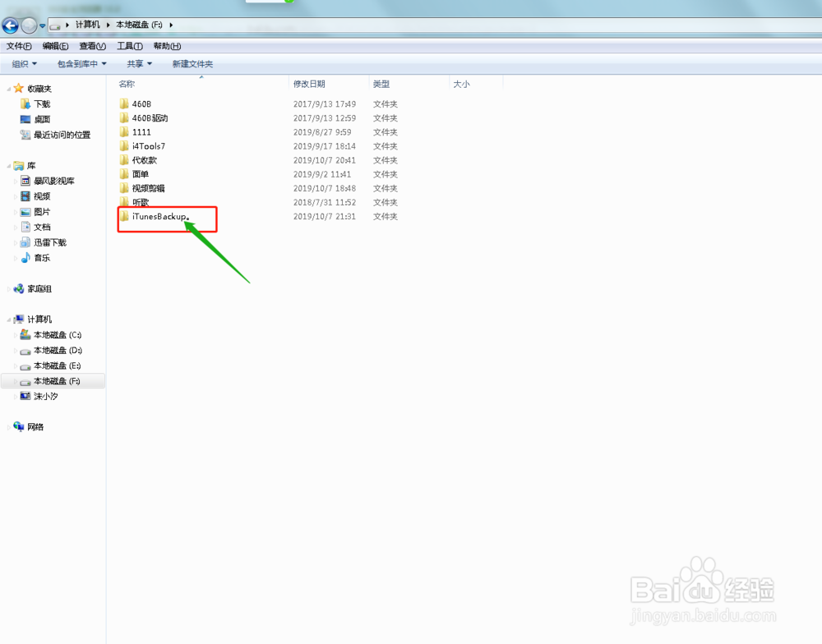Select 本地磁盘 (F:) in address bar path
The image size is (822, 644).
point(139,25)
